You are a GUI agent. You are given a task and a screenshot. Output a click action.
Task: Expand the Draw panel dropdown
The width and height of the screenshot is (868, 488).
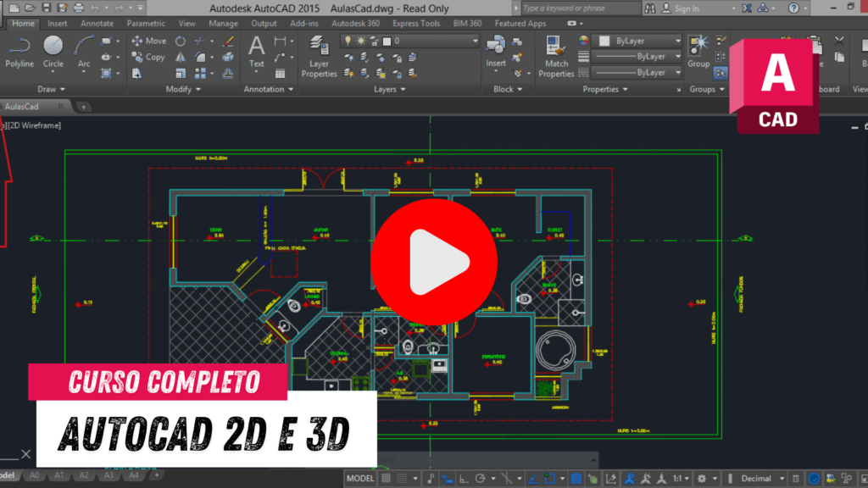pyautogui.click(x=53, y=89)
